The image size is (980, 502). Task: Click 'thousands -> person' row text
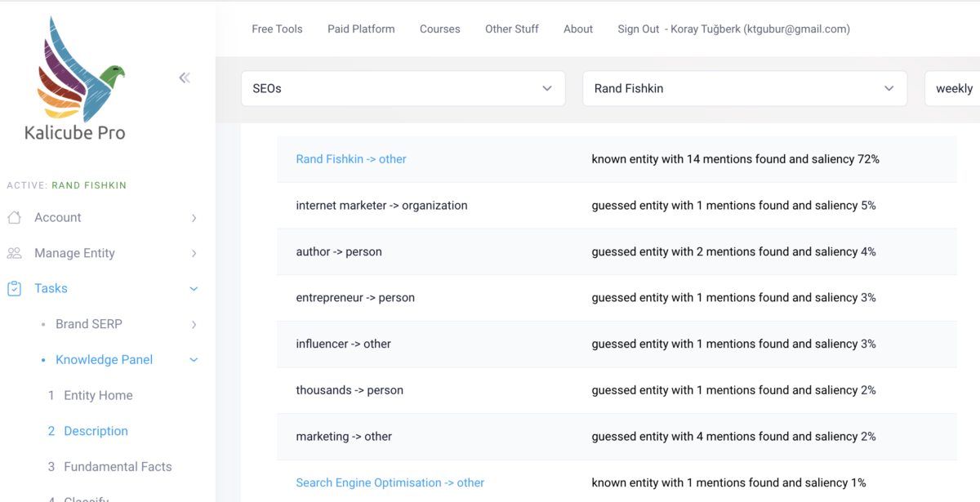350,390
